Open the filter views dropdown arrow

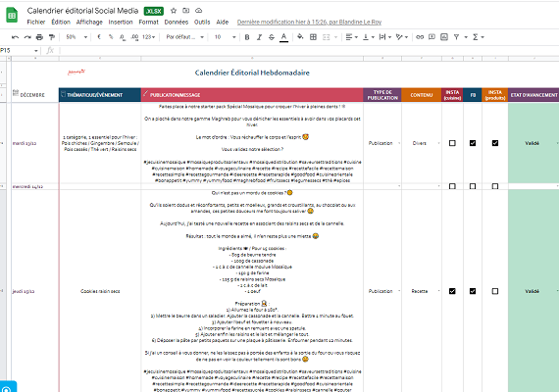tap(466, 37)
